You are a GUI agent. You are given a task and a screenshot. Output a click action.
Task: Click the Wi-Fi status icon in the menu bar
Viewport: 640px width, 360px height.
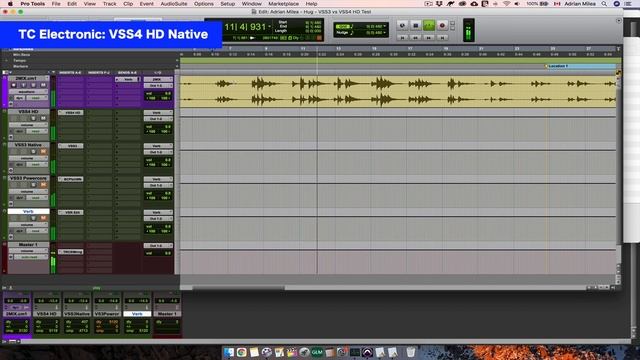(507, 4)
